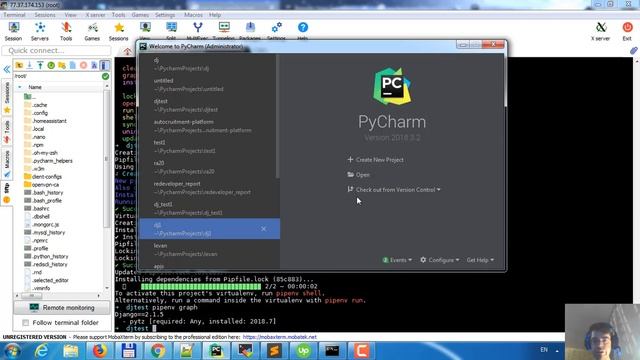Open Firefox from the Windows taskbar

100,351
